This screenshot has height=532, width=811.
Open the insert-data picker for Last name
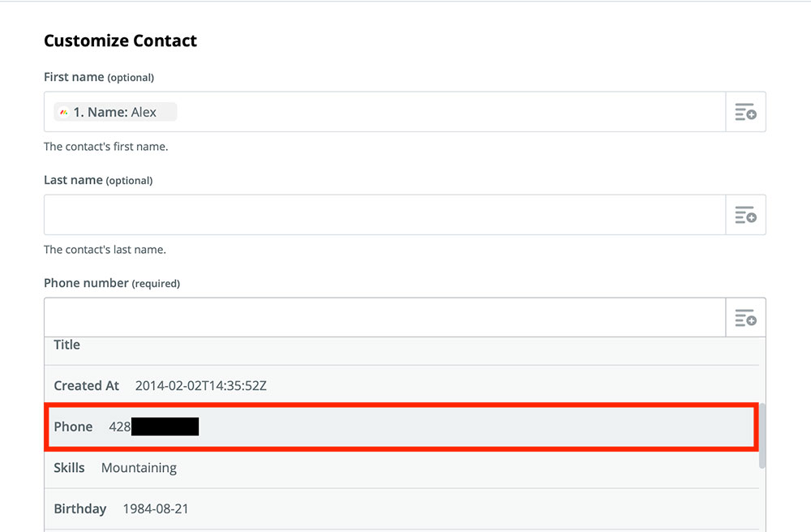click(x=745, y=215)
